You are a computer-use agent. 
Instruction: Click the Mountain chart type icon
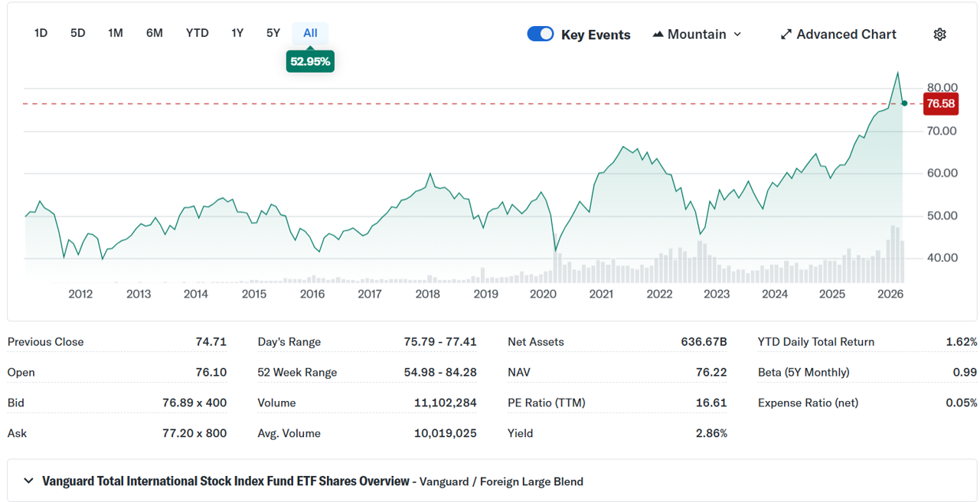click(x=658, y=34)
